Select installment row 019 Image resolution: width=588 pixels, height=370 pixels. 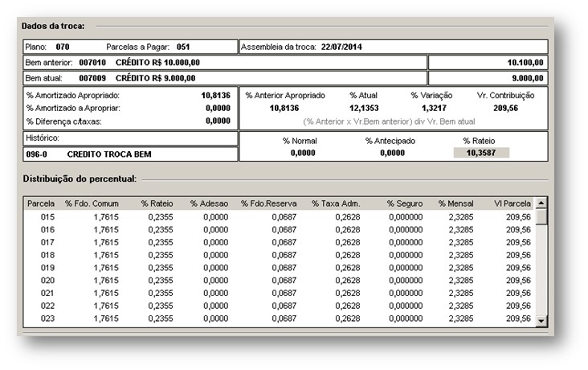coord(280,268)
